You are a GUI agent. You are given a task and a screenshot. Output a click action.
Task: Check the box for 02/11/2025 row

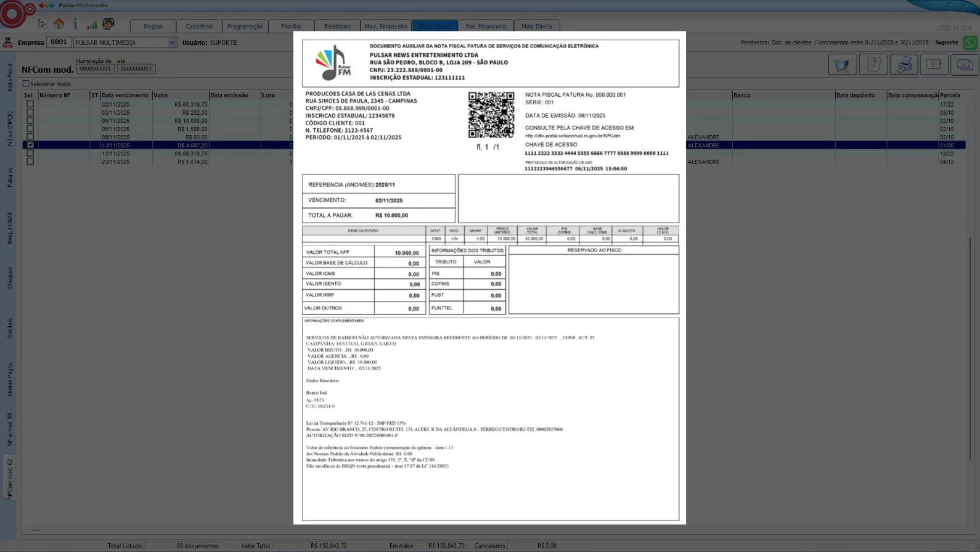point(30,104)
